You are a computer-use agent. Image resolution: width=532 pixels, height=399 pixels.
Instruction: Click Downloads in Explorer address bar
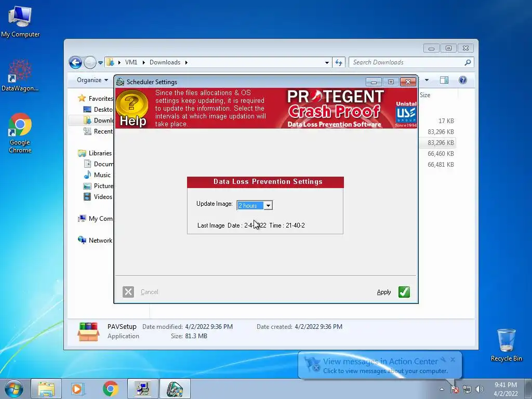(x=165, y=62)
